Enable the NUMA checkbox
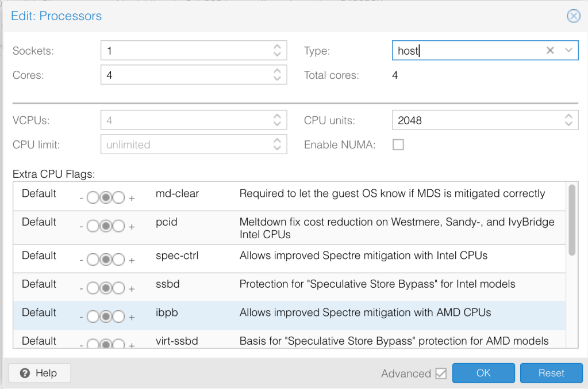 point(398,144)
